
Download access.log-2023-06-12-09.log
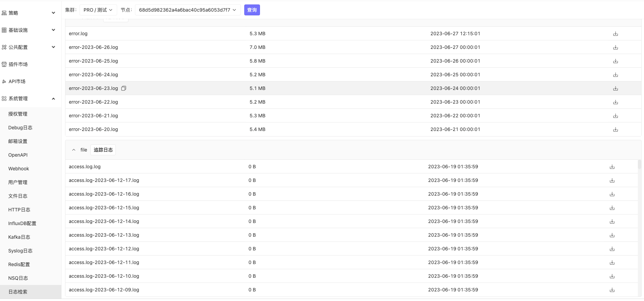click(x=612, y=290)
